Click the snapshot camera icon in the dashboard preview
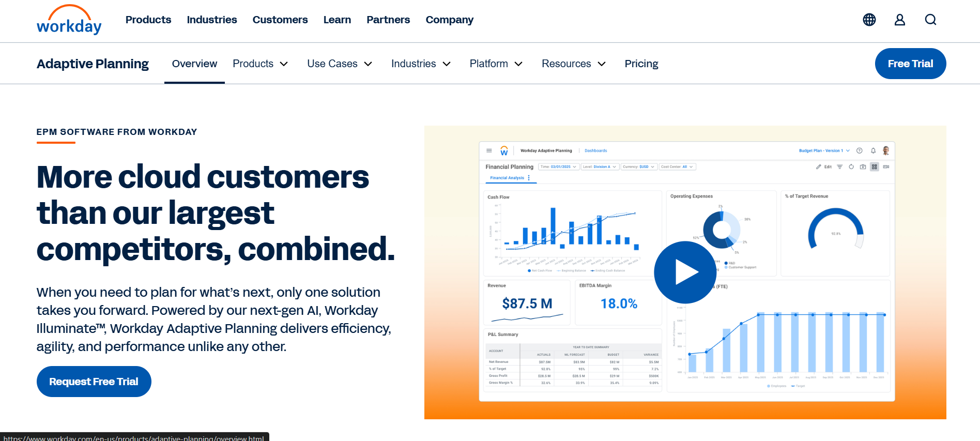 (x=863, y=166)
